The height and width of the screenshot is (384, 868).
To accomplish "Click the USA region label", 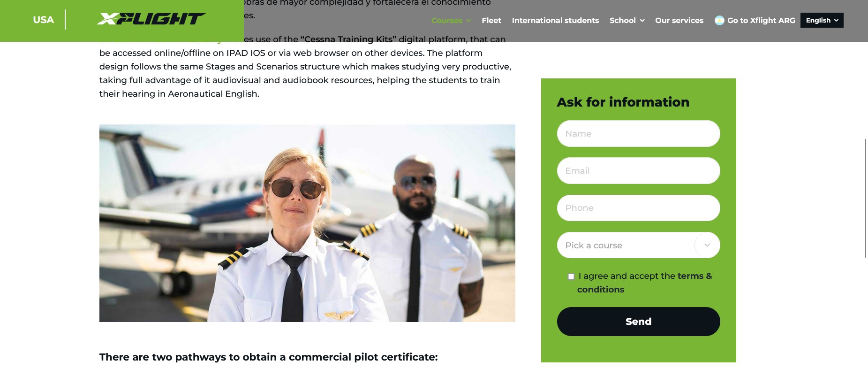I will tap(43, 20).
